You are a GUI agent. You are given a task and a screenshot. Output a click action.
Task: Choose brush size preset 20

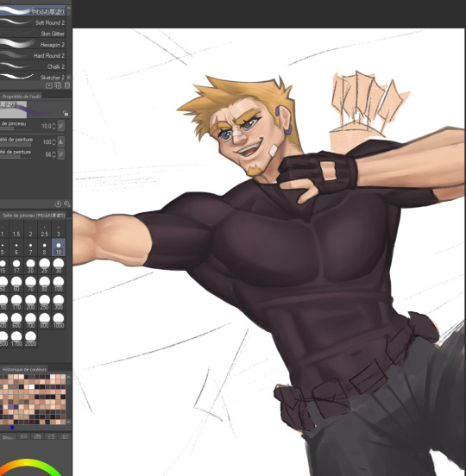[30, 266]
